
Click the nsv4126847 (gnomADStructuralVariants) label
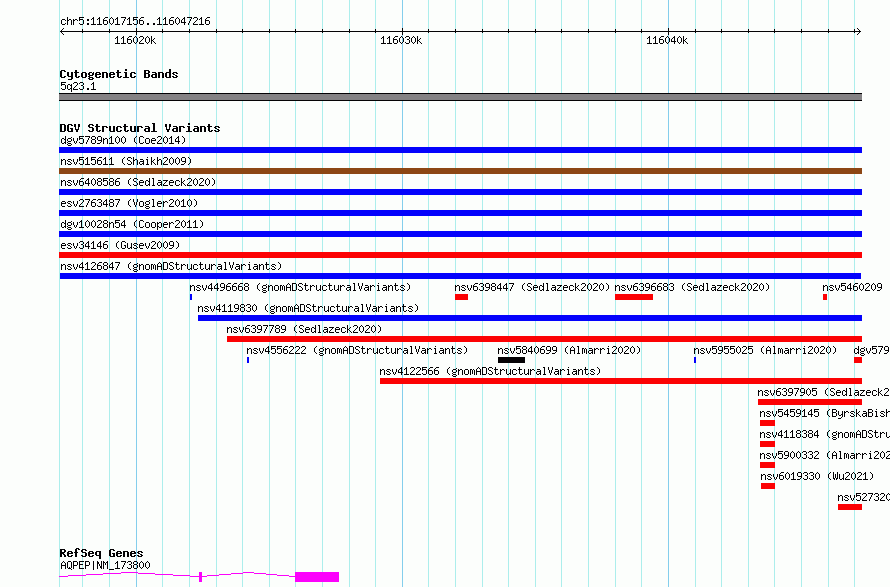(x=171, y=266)
